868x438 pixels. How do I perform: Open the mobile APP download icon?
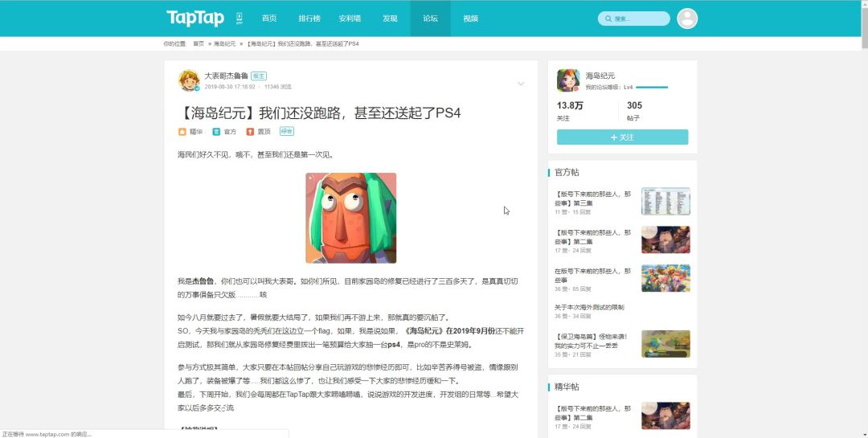coord(240,18)
